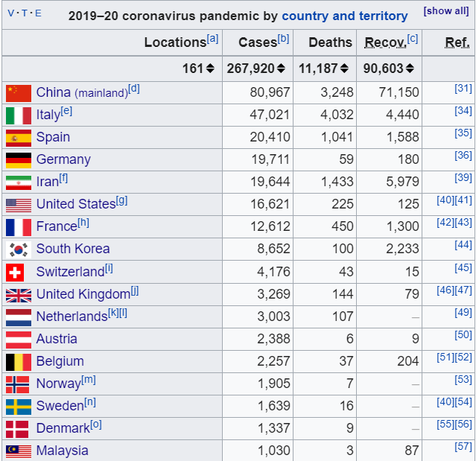Open the Belgium article link

click(60, 361)
